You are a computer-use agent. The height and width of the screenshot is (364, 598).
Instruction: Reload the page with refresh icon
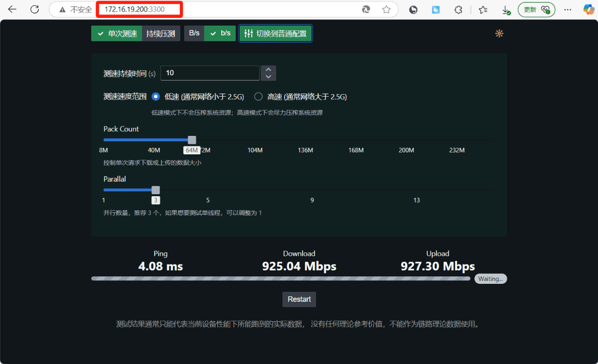click(34, 9)
